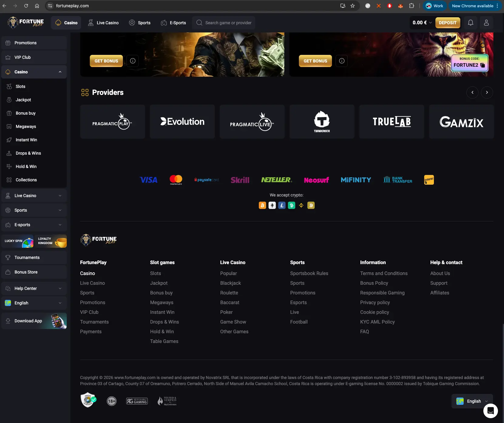Click the Litecoin crypto icon
This screenshot has height=423, width=504.
click(282, 205)
